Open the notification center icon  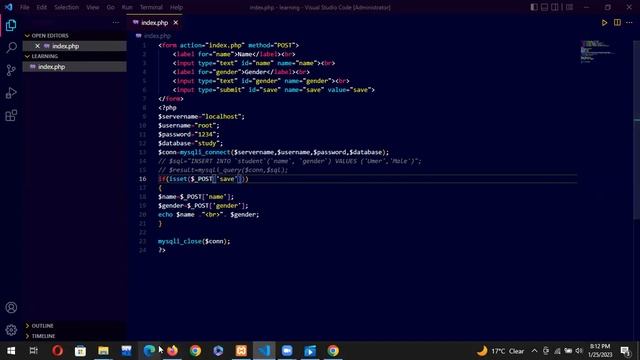(625, 351)
